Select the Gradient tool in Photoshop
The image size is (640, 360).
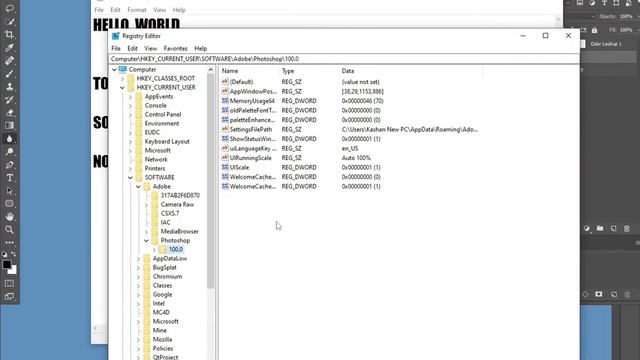click(9, 125)
